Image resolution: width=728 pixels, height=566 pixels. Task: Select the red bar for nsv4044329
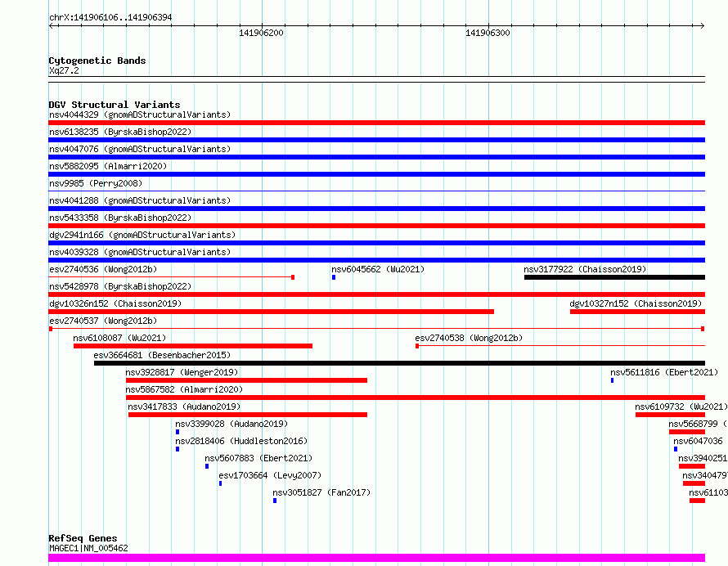pyautogui.click(x=376, y=123)
